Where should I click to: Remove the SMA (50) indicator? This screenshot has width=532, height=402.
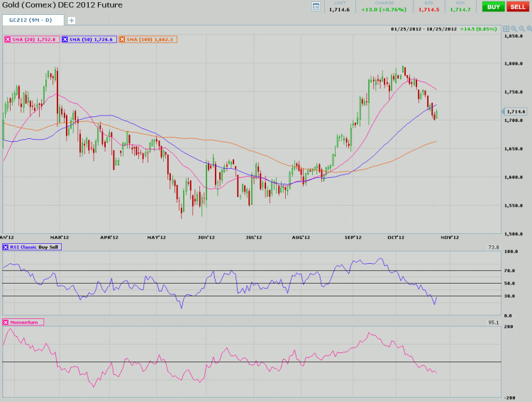pyautogui.click(x=65, y=39)
